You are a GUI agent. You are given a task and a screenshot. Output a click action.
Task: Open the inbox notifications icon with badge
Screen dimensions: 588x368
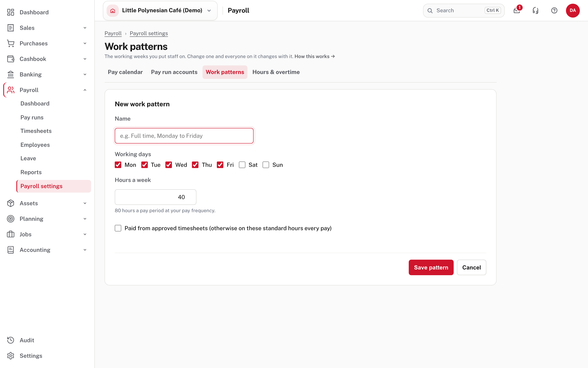[x=517, y=10]
